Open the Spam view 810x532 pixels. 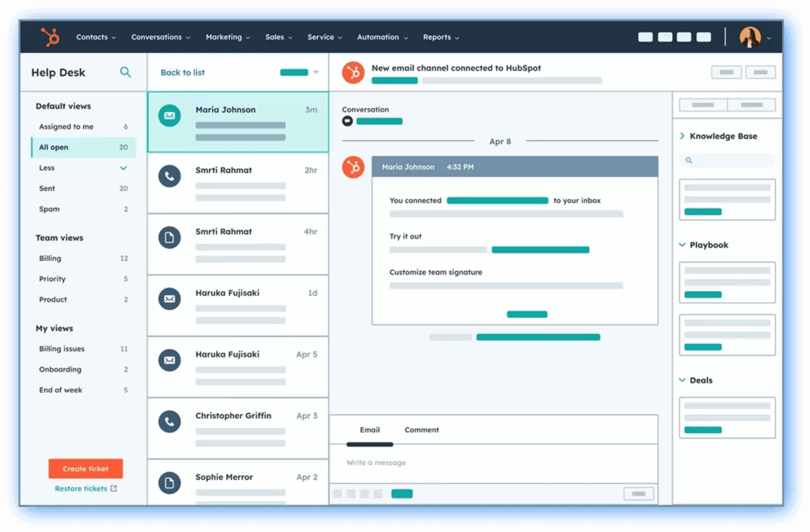(84, 209)
